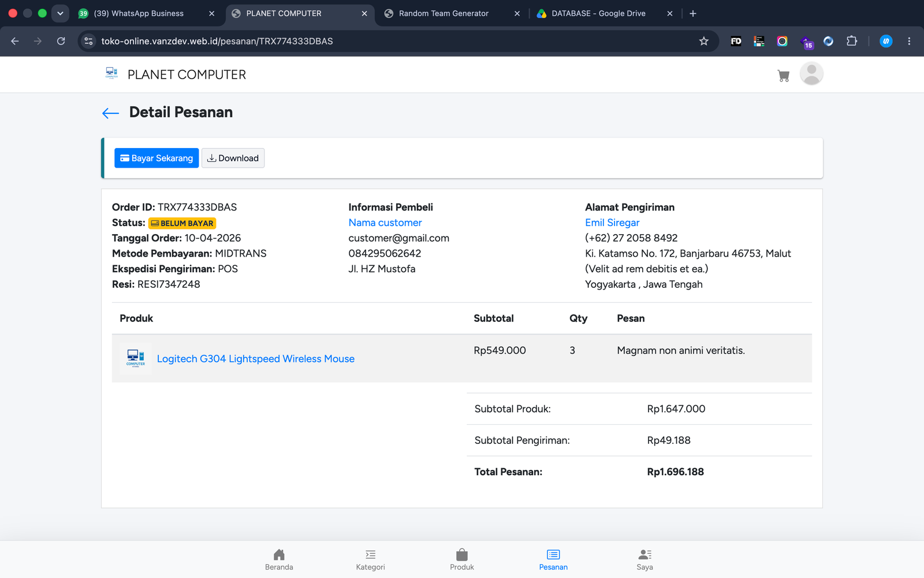Viewport: 924px width, 578px height.
Task: Open Kategori icon in bottom navigation
Action: click(x=371, y=555)
